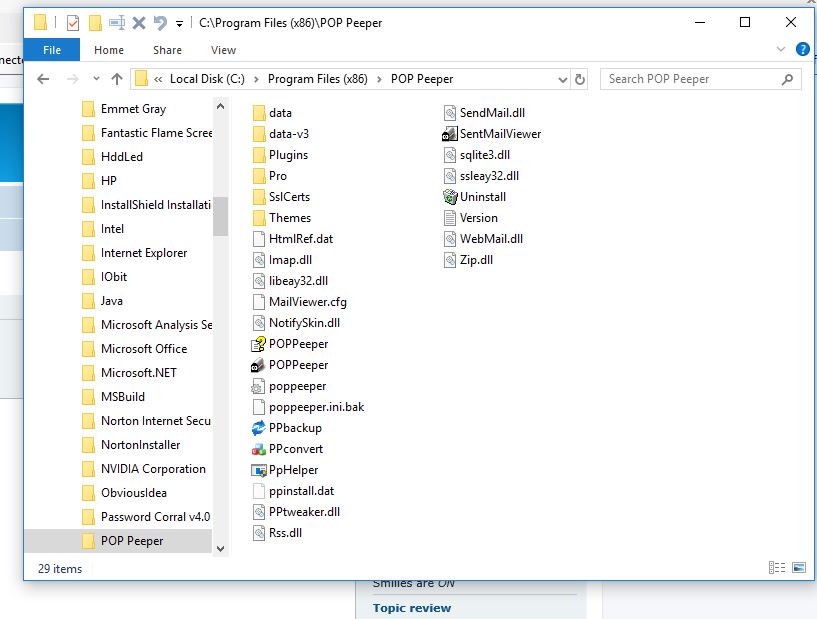Open Topic review link in background window
The image size is (817, 619).
pyautogui.click(x=412, y=608)
